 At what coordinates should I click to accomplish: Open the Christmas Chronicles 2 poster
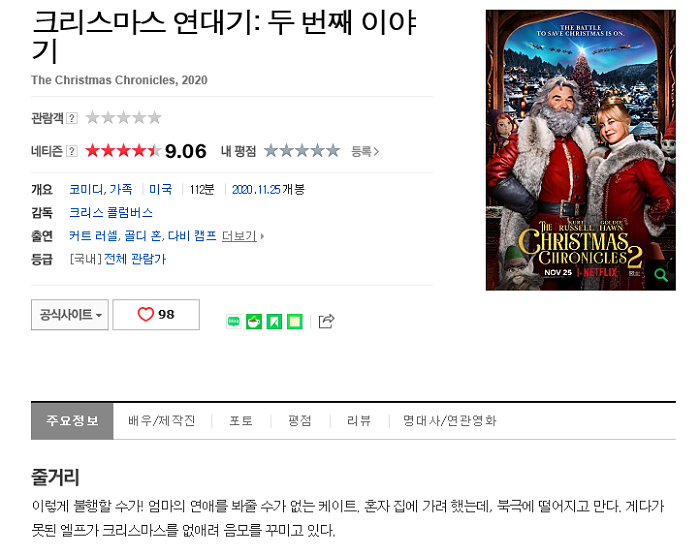[580, 150]
